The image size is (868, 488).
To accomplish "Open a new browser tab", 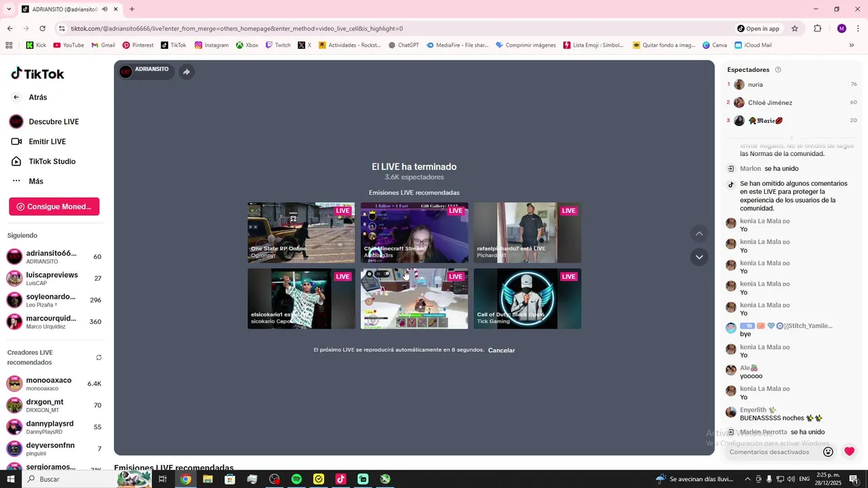I will click(x=132, y=9).
